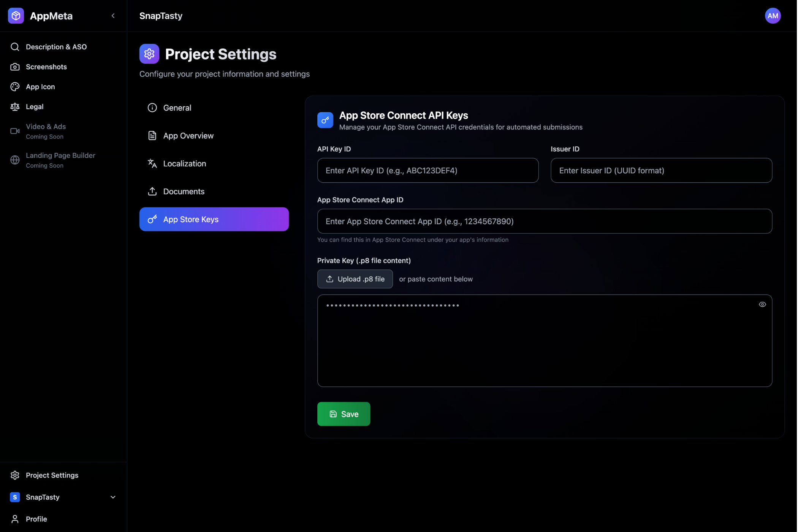Open Profile person icon

[15, 519]
